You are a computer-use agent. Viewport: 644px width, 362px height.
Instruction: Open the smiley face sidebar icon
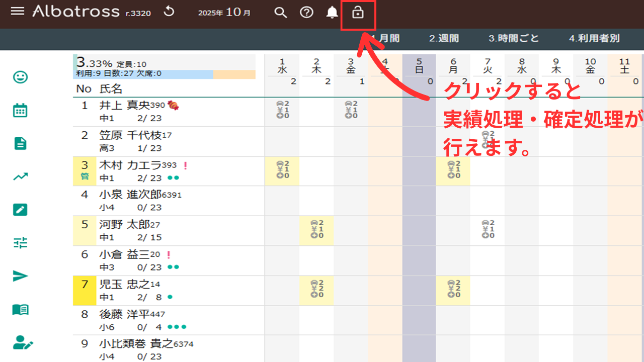(x=20, y=77)
